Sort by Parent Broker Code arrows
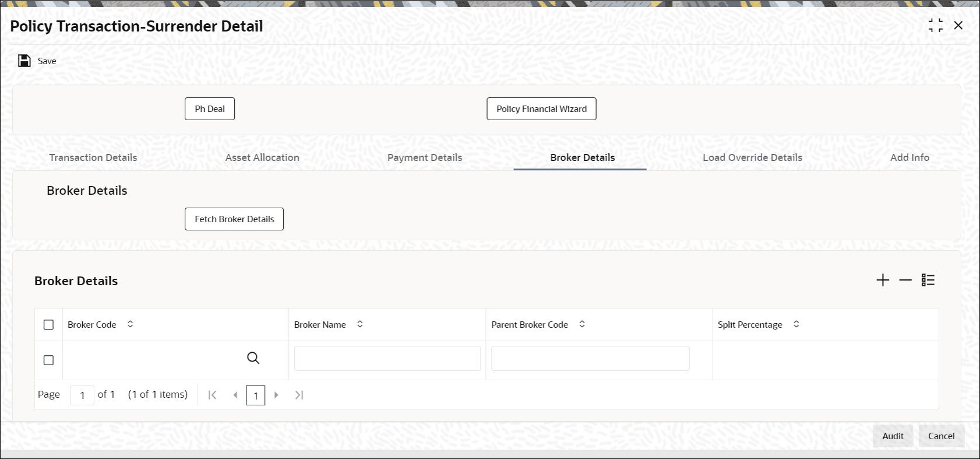Screen dimensions: 980x459 [x=582, y=324]
